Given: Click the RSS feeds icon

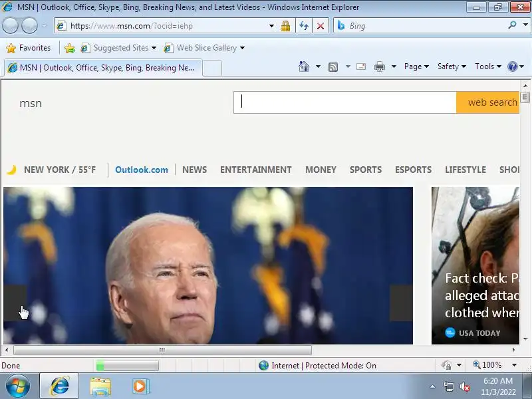Looking at the screenshot, I should click(333, 67).
